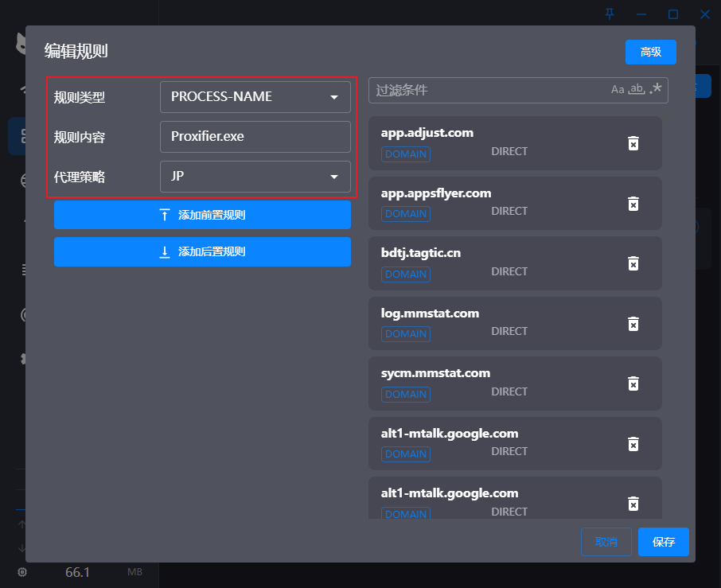
Task: Remove the sycm.mmstat.com rule
Action: (633, 384)
